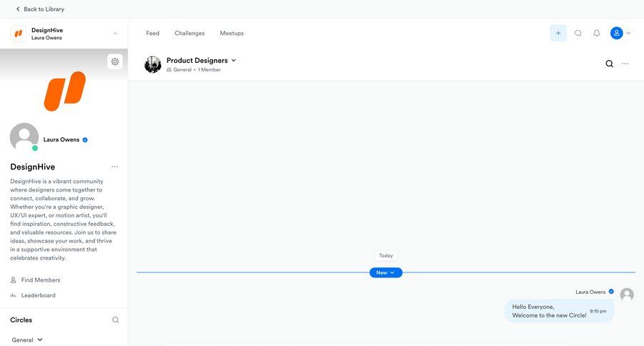This screenshot has width=644, height=346.
Task: Open DesignHive description more options ellipsis
Action: point(114,167)
